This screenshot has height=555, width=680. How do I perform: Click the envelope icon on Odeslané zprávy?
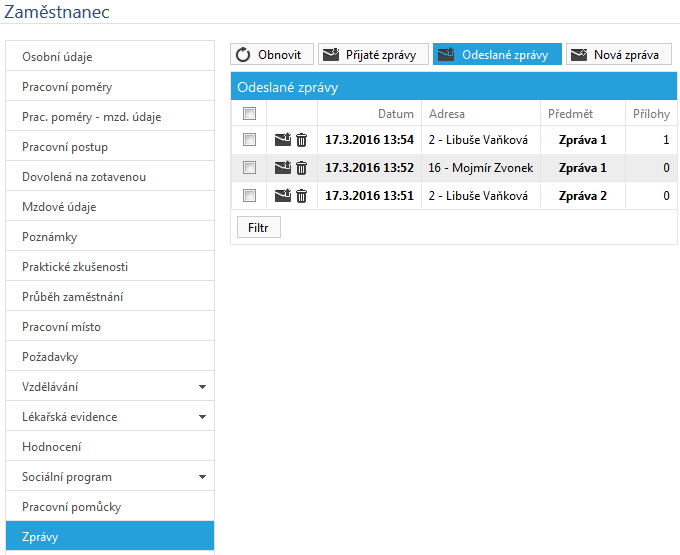coord(446,55)
